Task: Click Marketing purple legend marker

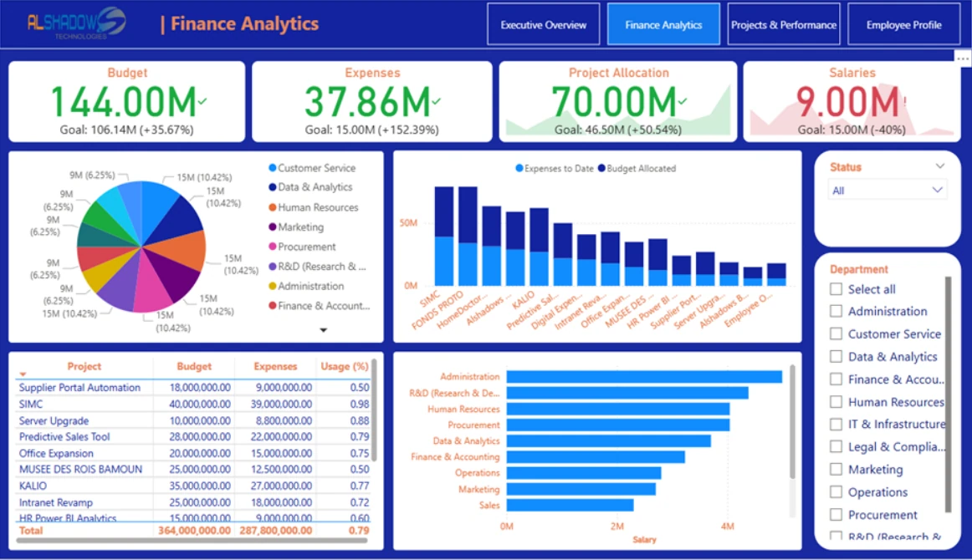Action: pyautogui.click(x=272, y=227)
